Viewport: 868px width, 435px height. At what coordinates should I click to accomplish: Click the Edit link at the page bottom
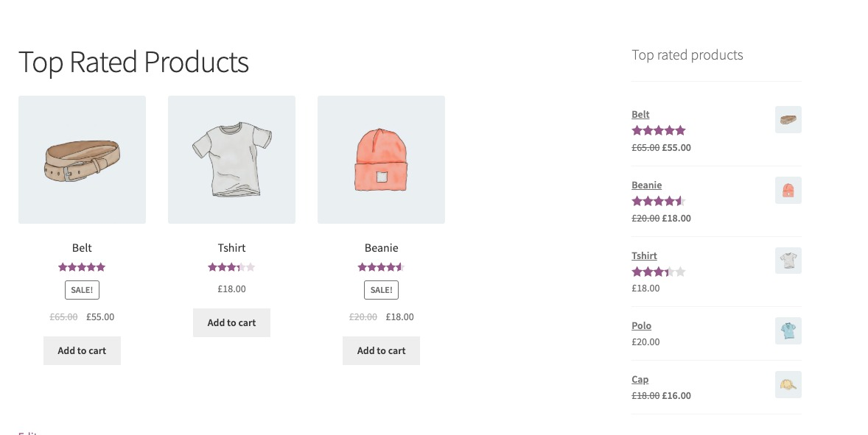(29, 434)
